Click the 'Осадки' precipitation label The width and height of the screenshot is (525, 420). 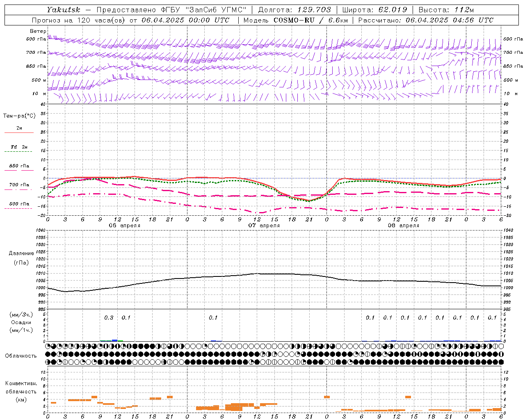[x=21, y=322]
